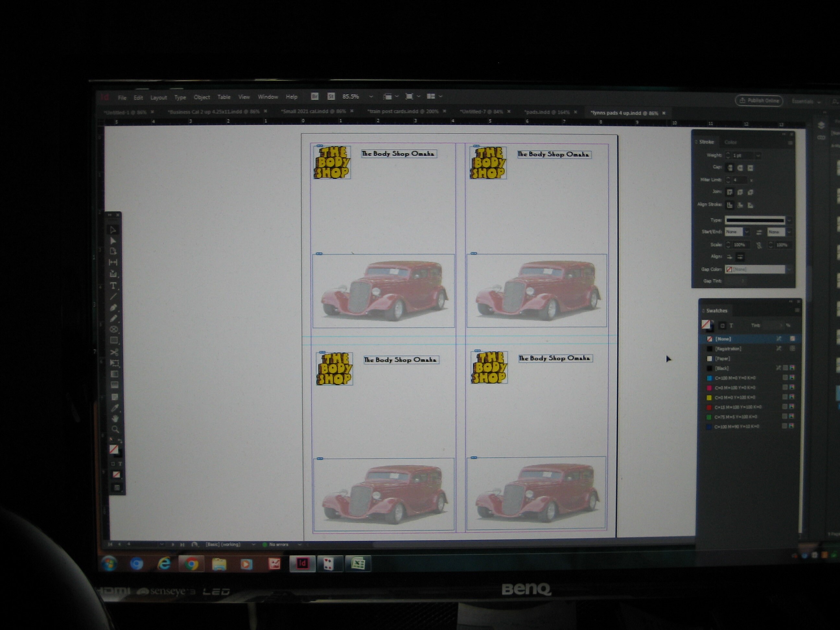840x630 pixels.
Task: Open zoom level dropdown at 85.5%
Action: click(371, 97)
